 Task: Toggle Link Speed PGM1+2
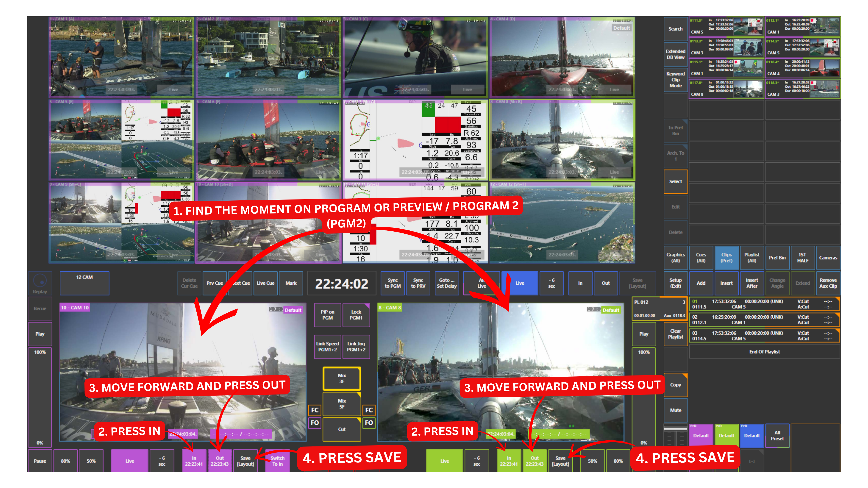pyautogui.click(x=327, y=347)
